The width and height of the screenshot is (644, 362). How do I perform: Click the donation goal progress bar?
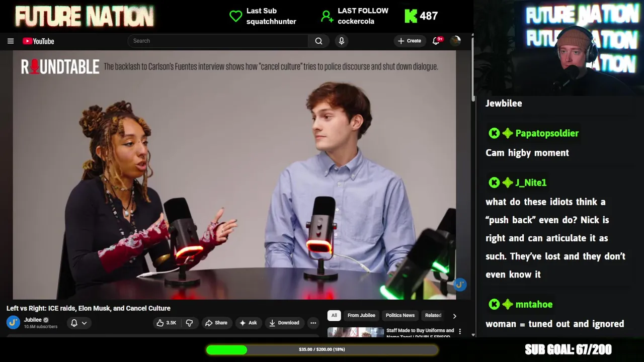pos(322,349)
